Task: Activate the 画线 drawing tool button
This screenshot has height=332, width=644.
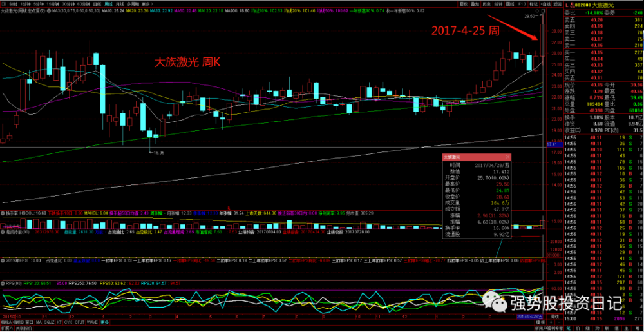Action: pyautogui.click(x=509, y=4)
